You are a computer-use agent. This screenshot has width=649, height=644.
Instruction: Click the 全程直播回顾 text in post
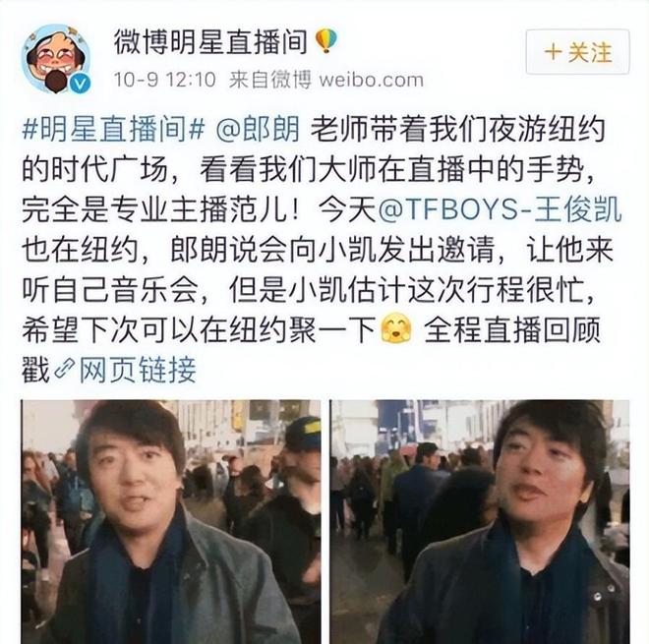point(512,329)
